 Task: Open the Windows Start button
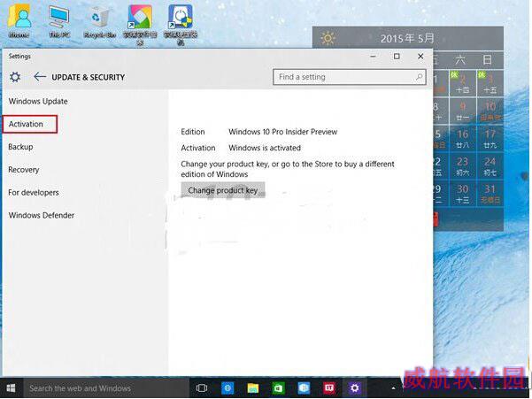point(11,387)
